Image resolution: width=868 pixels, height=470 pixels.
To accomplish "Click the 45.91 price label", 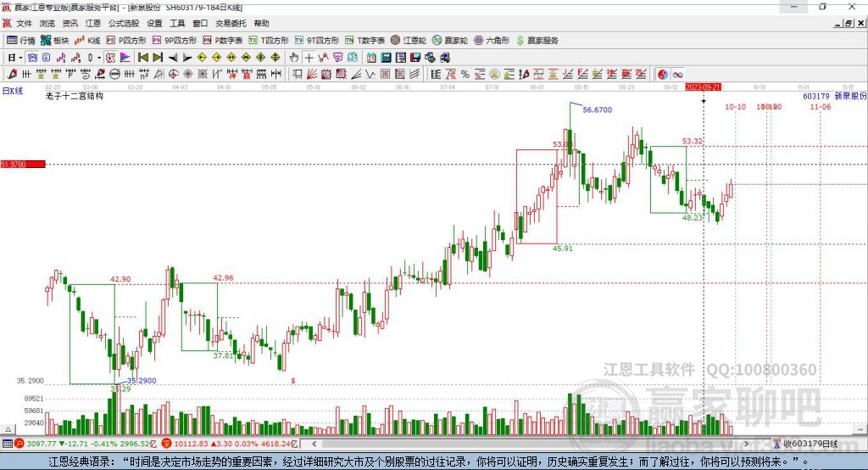I will (563, 249).
